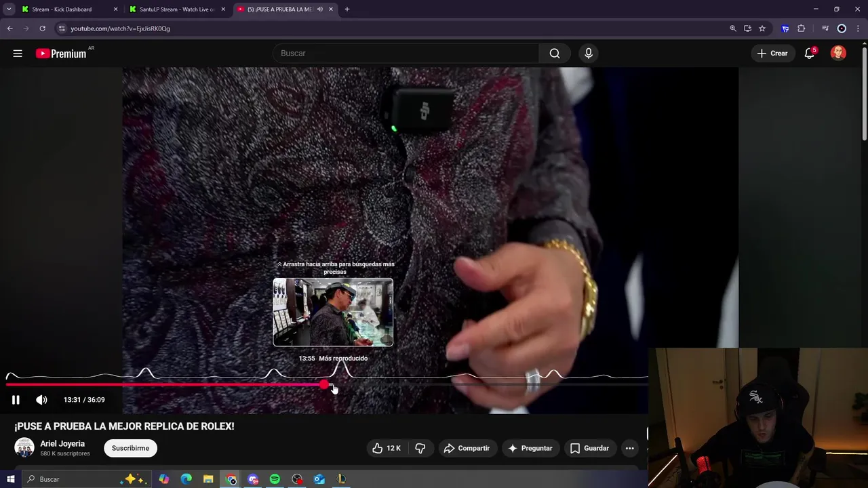Open Outlook from the taskbar
Image resolution: width=868 pixels, height=488 pixels.
[x=319, y=479]
